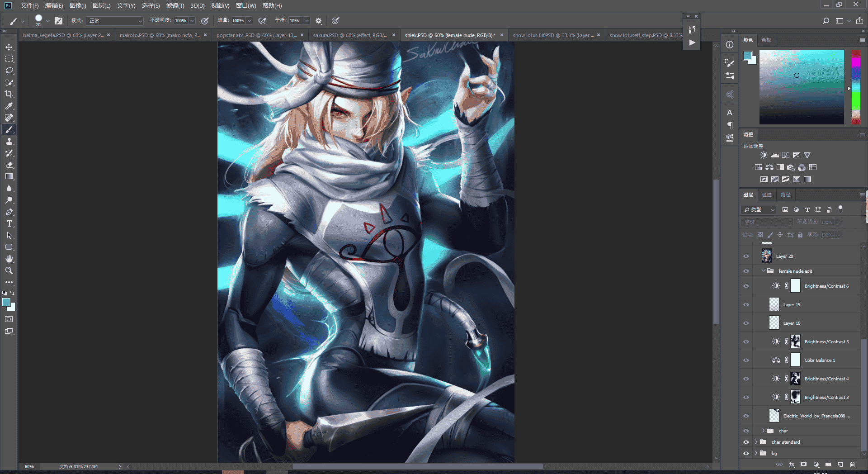Toggle visibility of the bg group

(x=746, y=453)
